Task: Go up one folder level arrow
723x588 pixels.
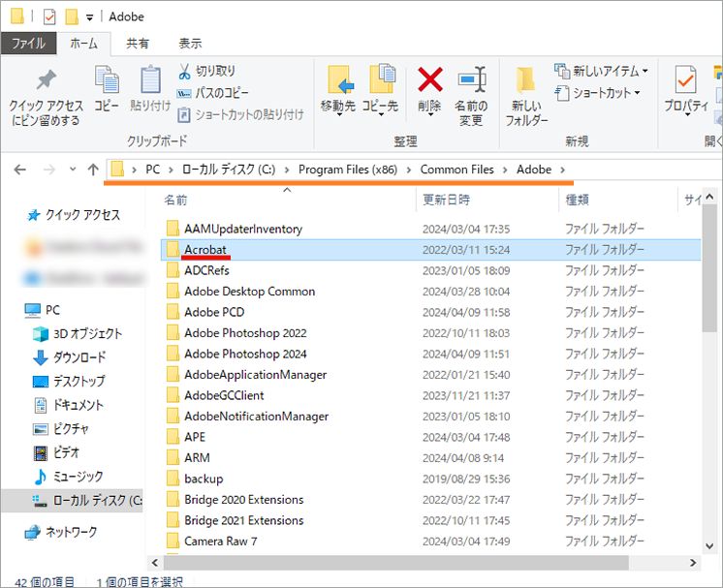Action: (93, 170)
